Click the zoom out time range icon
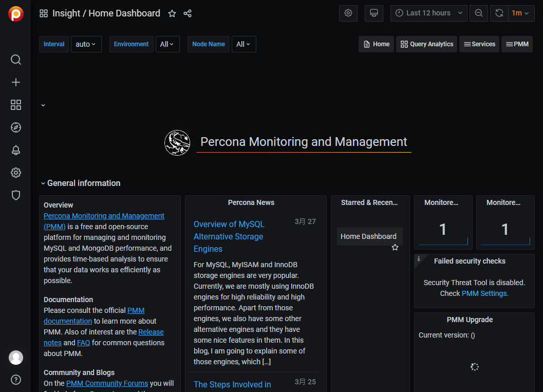The width and height of the screenshot is (543, 392). pyautogui.click(x=479, y=13)
